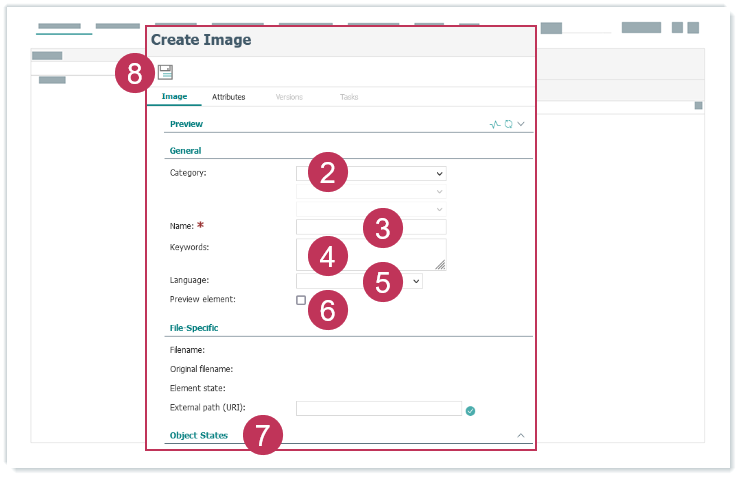Click the small gray square at far right
The height and width of the screenshot is (478, 740).
pyautogui.click(x=698, y=106)
